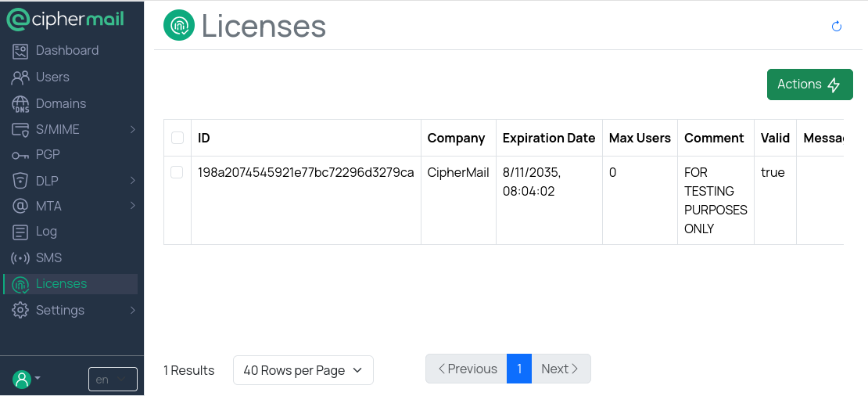Open the 40 Rows per Page dropdown
This screenshot has height=396, width=868.
303,370
